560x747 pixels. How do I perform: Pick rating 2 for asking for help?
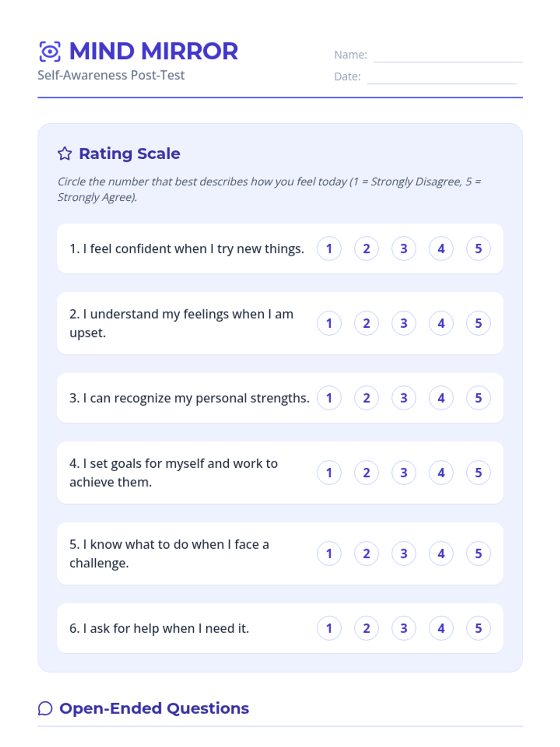pyautogui.click(x=366, y=628)
